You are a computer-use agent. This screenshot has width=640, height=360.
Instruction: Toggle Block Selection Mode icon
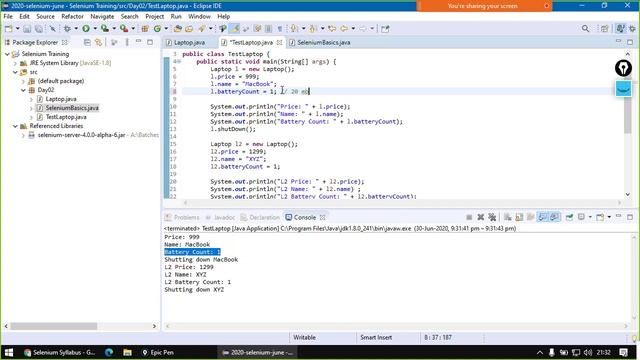(x=269, y=29)
